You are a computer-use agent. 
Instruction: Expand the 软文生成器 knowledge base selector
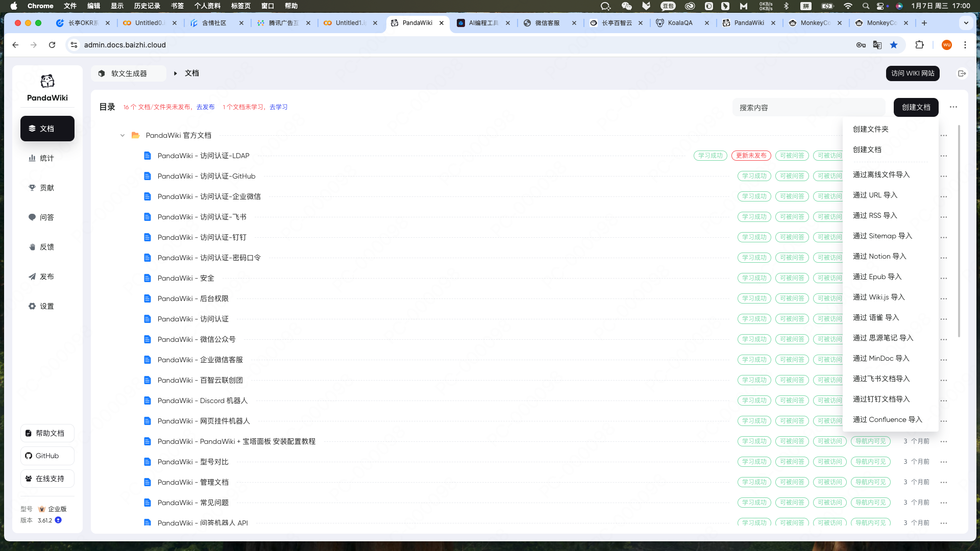tap(129, 73)
